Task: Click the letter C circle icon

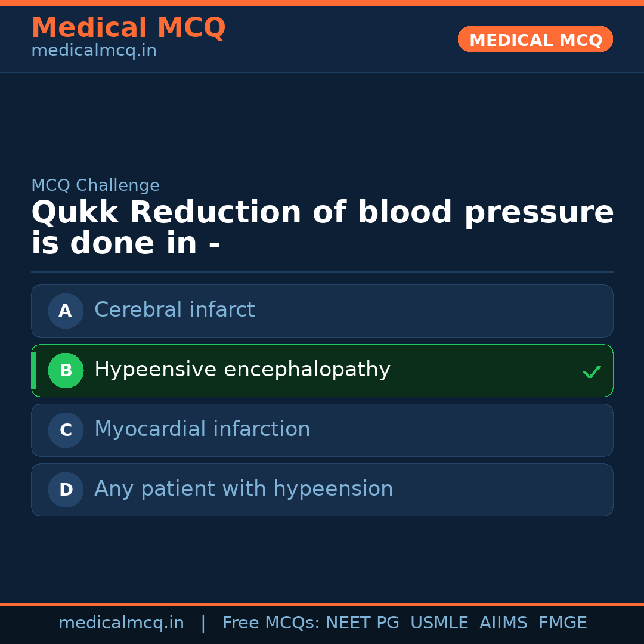Action: pos(66,430)
